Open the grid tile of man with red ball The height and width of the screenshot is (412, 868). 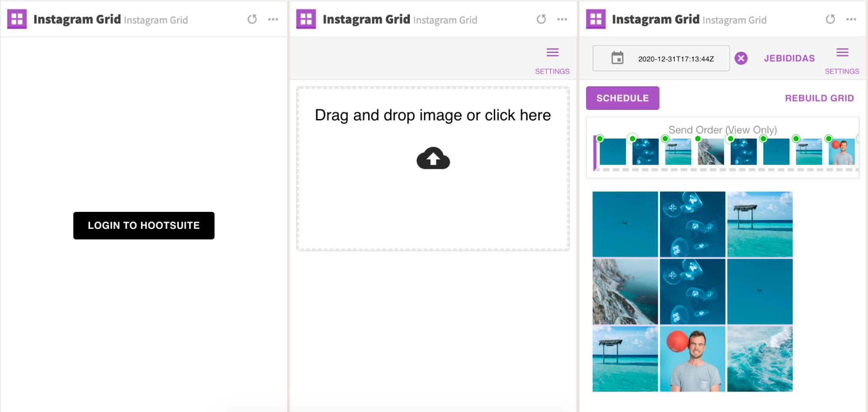[x=693, y=359]
